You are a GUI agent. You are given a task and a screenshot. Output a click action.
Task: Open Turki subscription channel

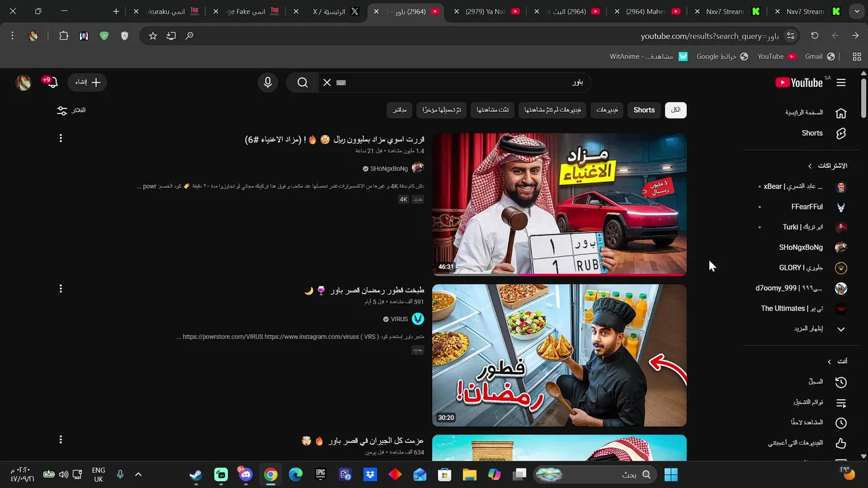(803, 228)
